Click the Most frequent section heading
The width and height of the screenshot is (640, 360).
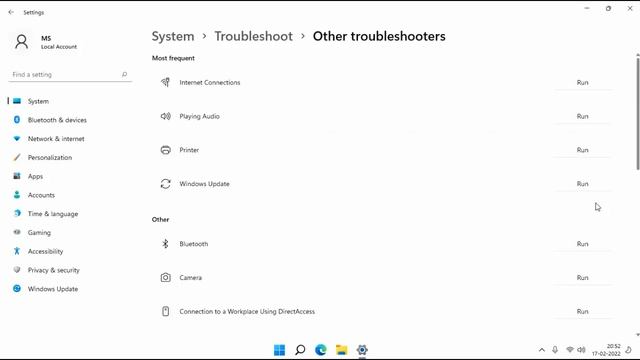(173, 58)
